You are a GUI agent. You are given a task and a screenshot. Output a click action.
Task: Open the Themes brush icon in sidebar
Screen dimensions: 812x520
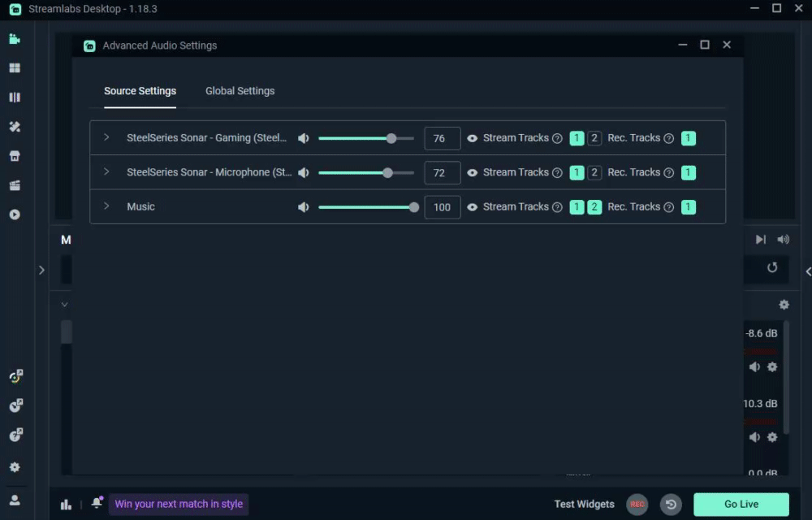(x=15, y=127)
